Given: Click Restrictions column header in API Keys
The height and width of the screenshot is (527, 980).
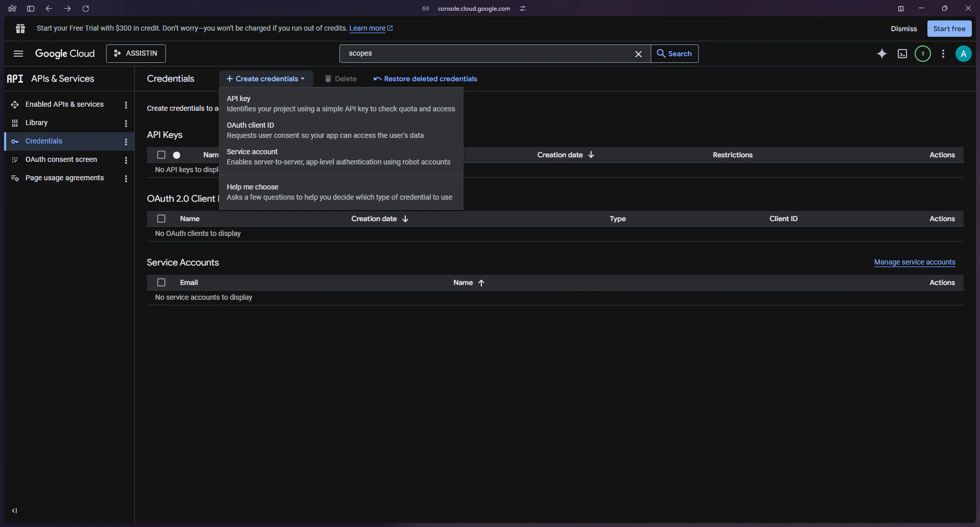Looking at the screenshot, I should pyautogui.click(x=732, y=155).
